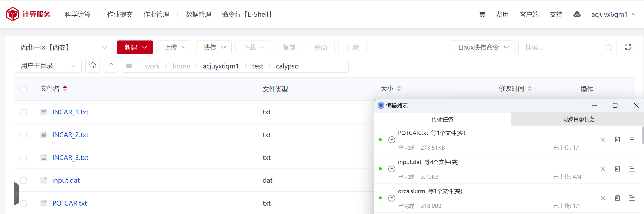Screen dimensions: 644x214
Task: Open the shopping cart icon
Action: coord(482,14)
